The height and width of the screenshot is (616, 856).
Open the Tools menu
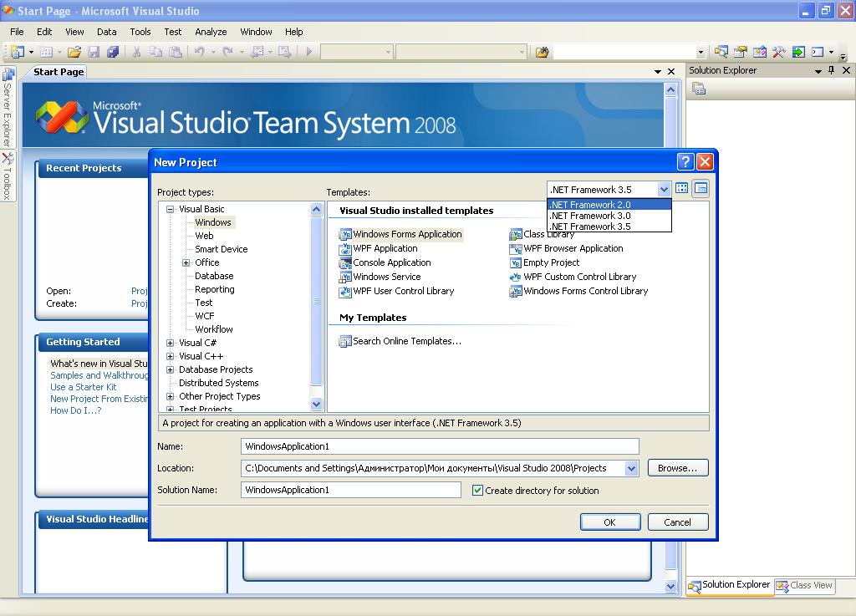(x=140, y=32)
